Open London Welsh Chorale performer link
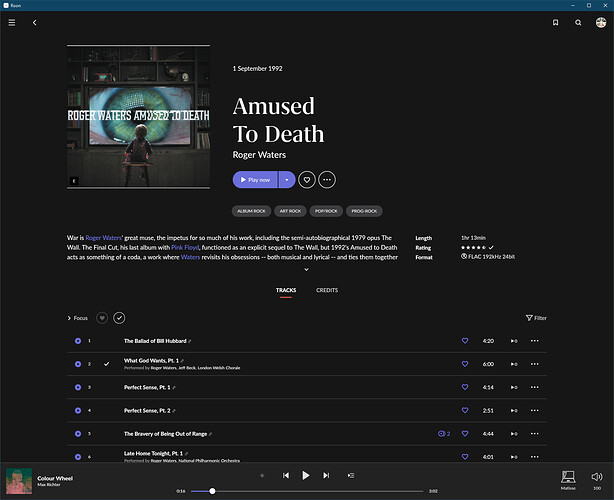Screen dimensions: 614x500 coord(219,368)
